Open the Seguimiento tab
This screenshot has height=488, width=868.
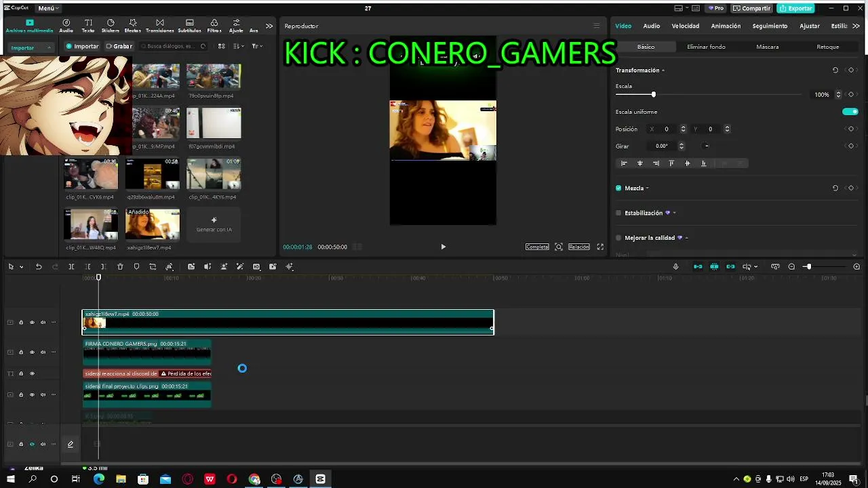click(x=770, y=26)
